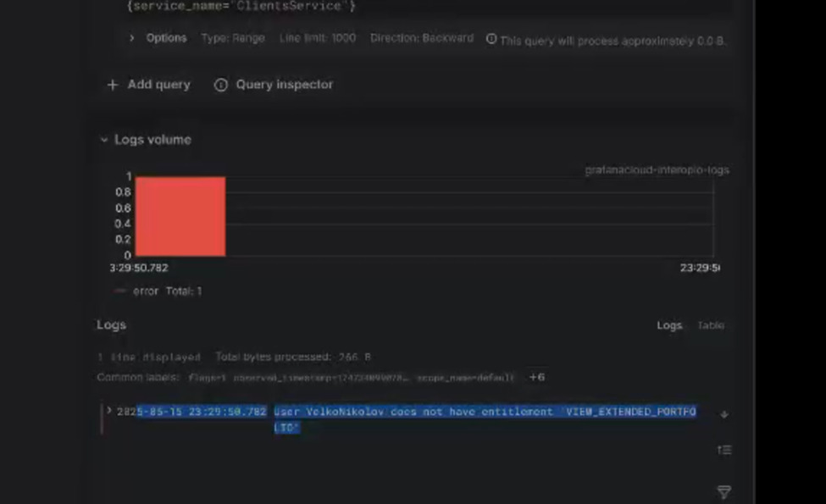Click the log display options list icon
The image size is (826, 504).
[724, 450]
